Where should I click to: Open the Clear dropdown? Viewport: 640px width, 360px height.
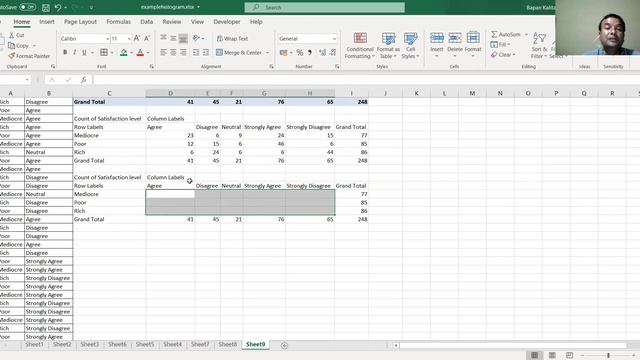pos(503,55)
